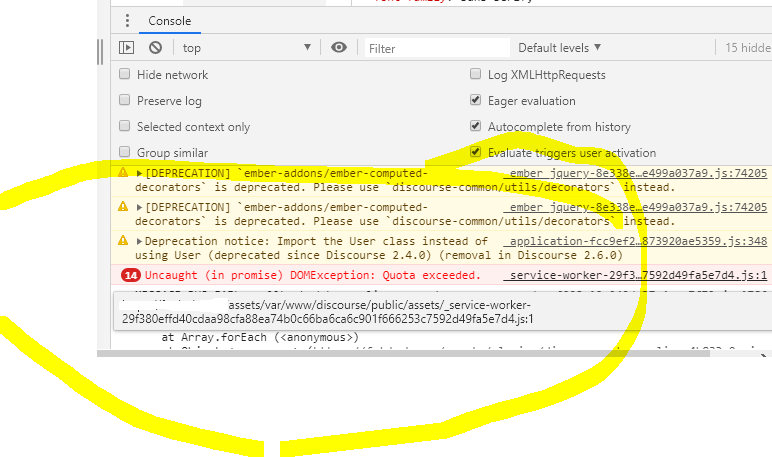The image size is (772, 457).
Task: Enable the Preserve log checkbox
Action: coord(125,100)
